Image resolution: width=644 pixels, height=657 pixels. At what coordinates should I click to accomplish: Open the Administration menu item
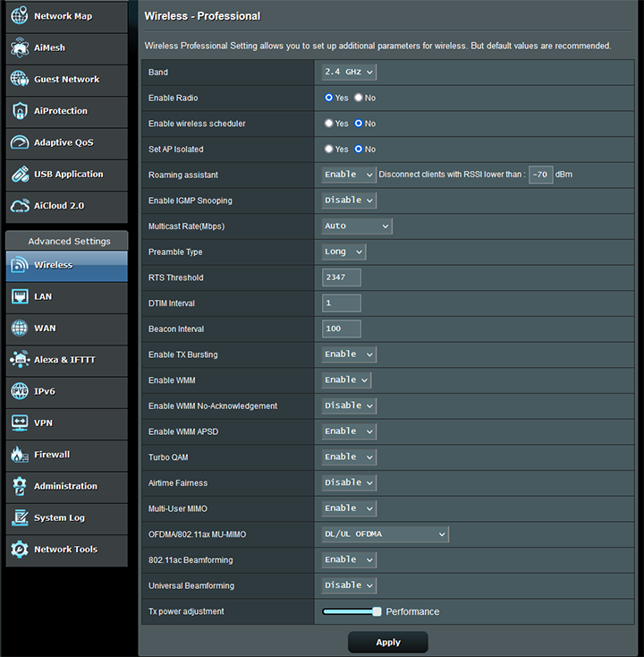tap(66, 486)
